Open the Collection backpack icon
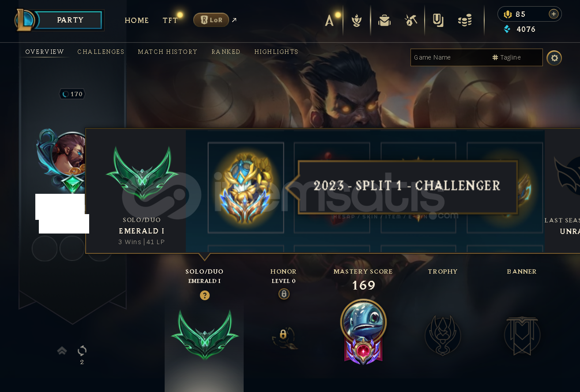 384,20
